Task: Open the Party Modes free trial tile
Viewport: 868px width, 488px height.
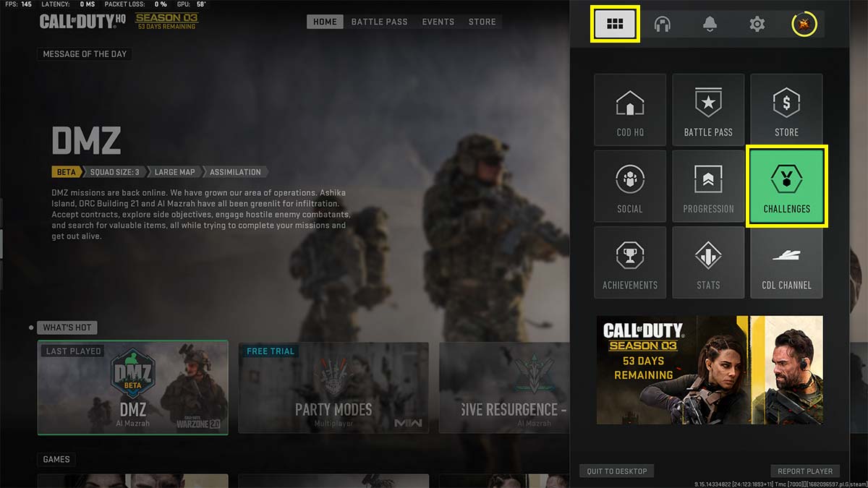Action: (333, 388)
